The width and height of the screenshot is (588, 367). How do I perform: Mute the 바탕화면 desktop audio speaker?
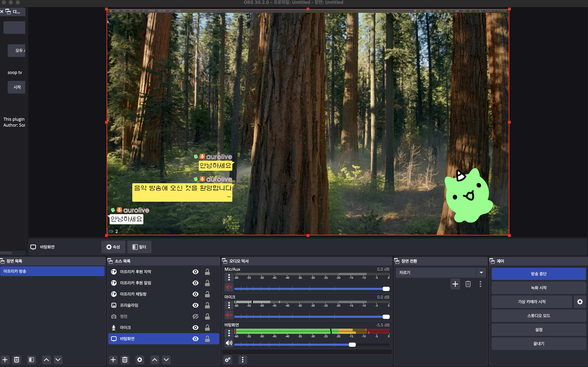coord(229,343)
